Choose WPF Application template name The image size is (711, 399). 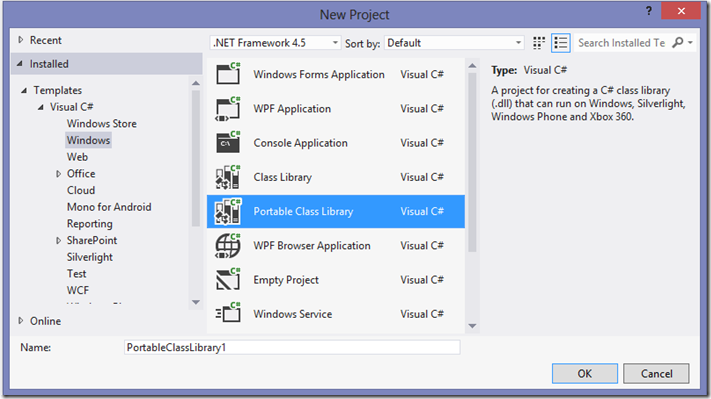(292, 109)
